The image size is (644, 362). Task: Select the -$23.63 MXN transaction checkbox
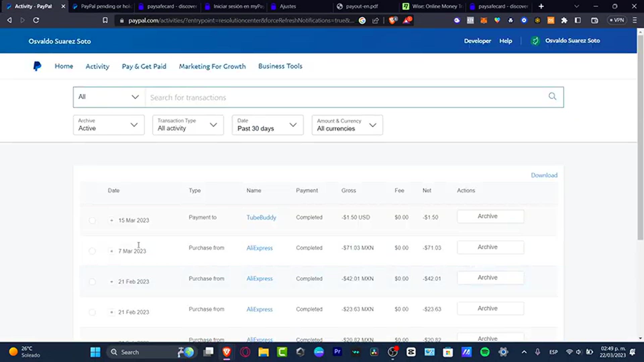pyautogui.click(x=92, y=312)
